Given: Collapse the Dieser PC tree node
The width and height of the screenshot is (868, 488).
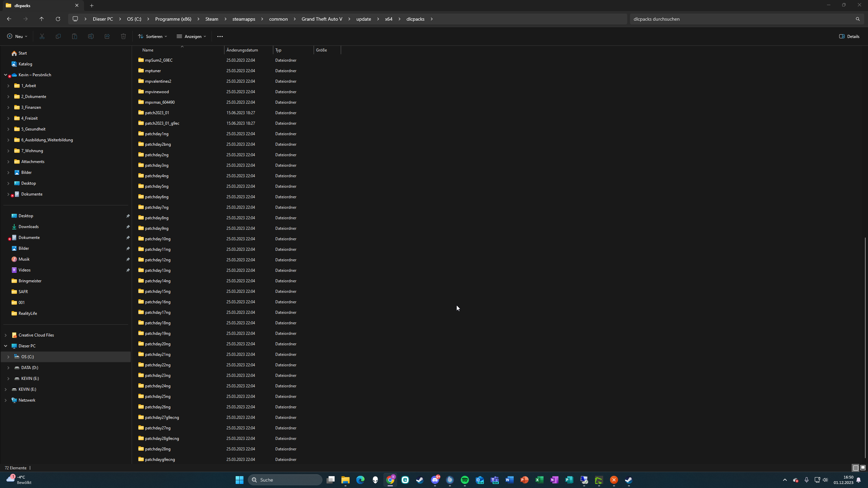Looking at the screenshot, I should click(x=5, y=346).
